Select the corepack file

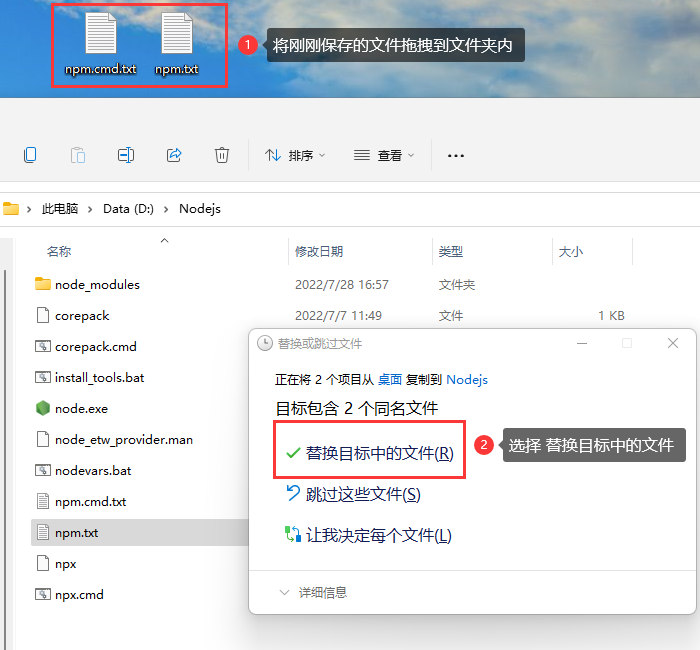pos(82,316)
